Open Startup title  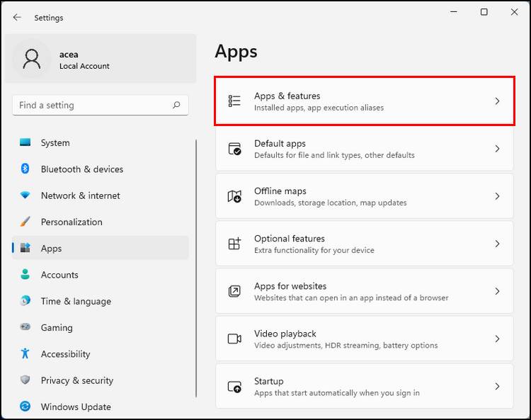[x=269, y=381]
